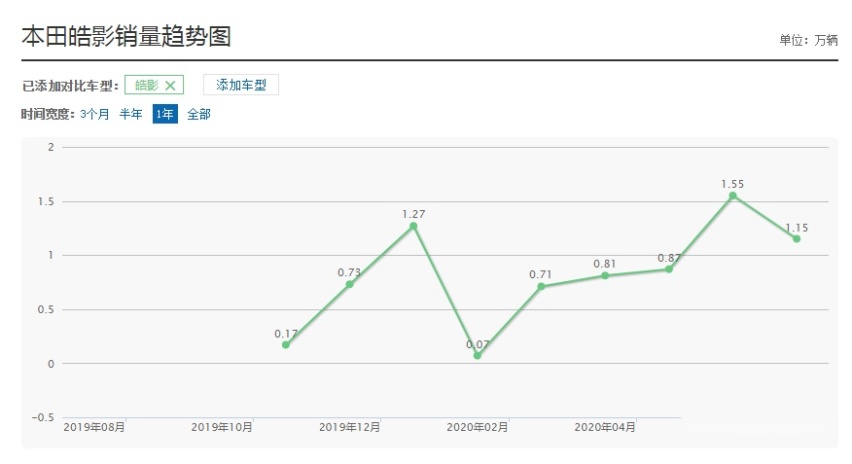This screenshot has height=464, width=852.
Task: Click the 1.5 y-axis label
Action: pos(46,202)
